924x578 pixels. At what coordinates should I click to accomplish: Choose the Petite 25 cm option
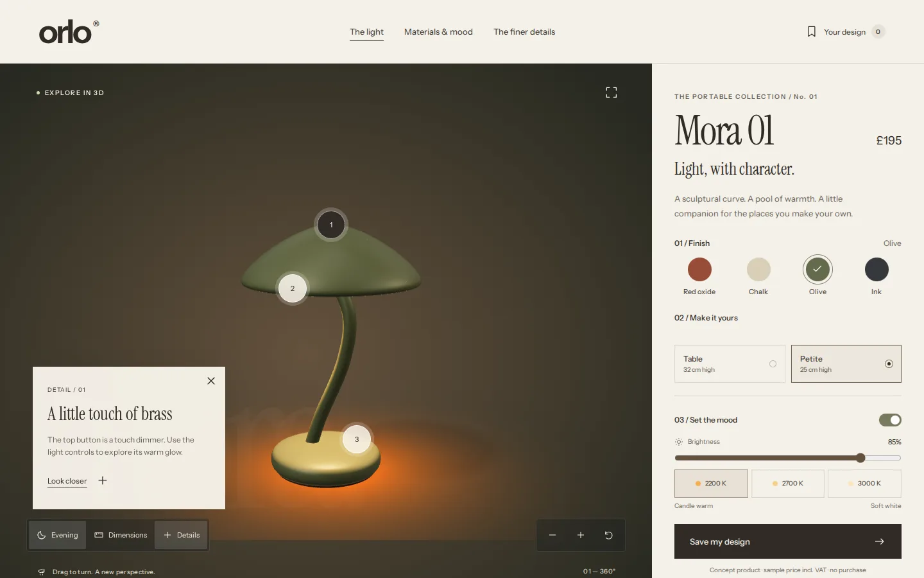tap(846, 364)
